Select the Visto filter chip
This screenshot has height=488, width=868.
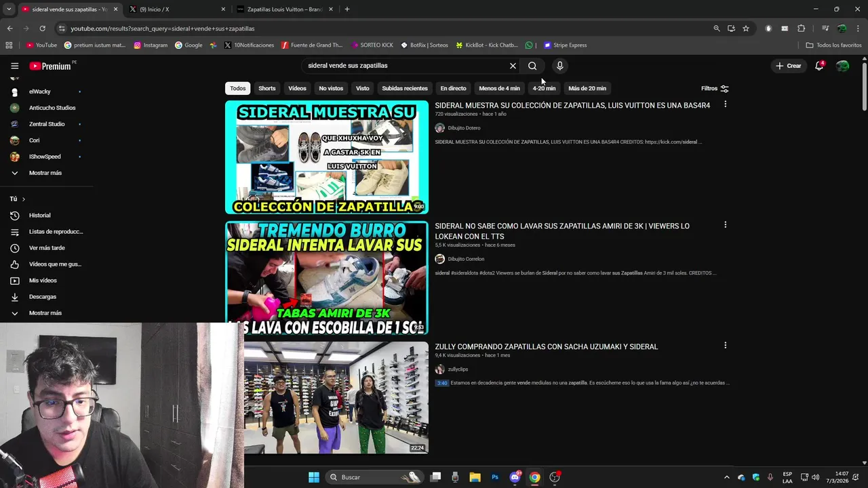point(363,89)
